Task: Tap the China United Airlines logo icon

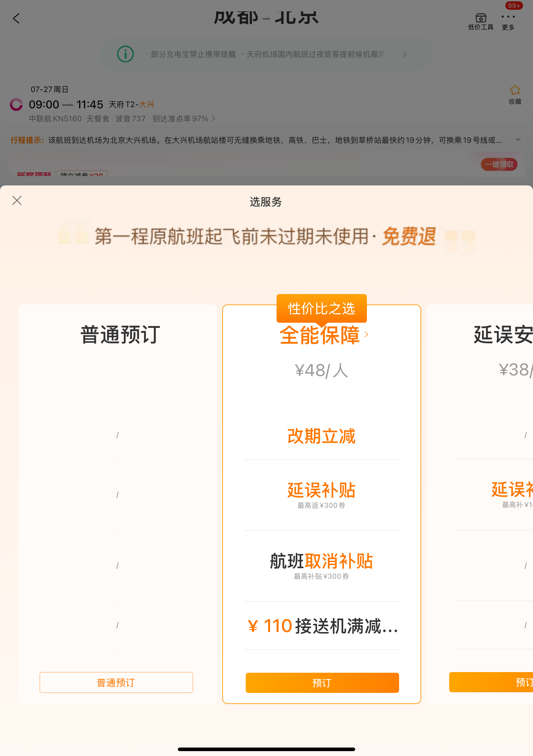Action: [x=16, y=105]
